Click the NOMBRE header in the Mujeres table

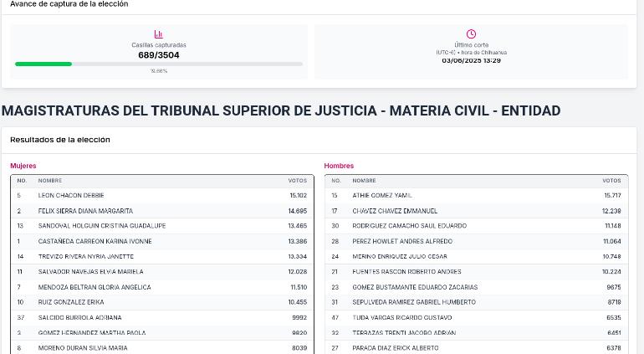pyautogui.click(x=50, y=181)
